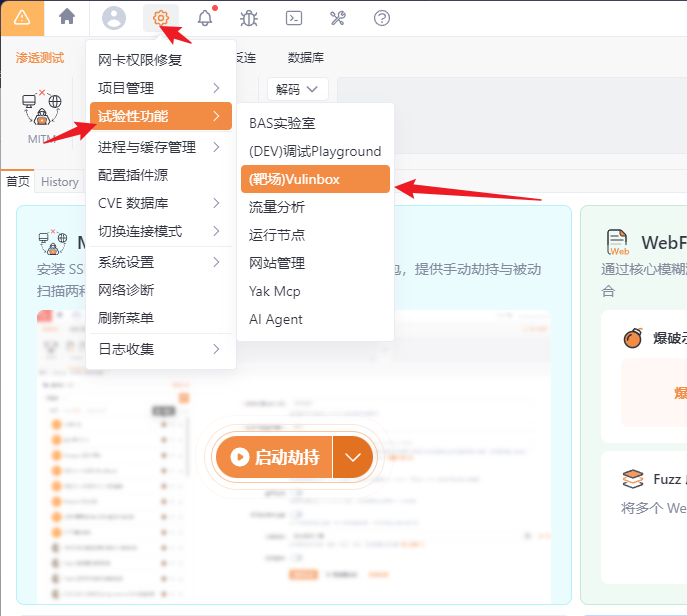Click the home icon in top toolbar
The image size is (687, 616).
tap(67, 17)
